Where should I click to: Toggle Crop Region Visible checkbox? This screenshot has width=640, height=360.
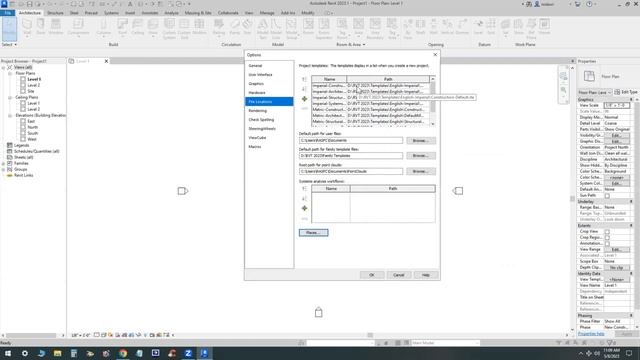coord(607,238)
